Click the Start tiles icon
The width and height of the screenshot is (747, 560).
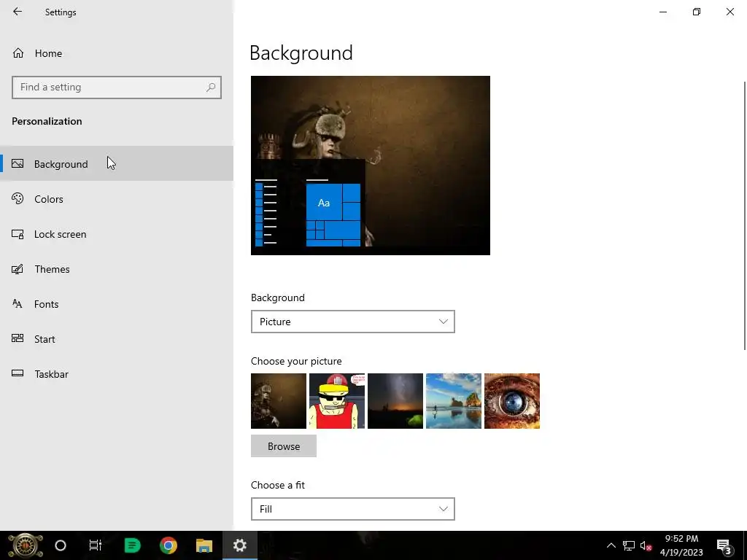click(18, 338)
